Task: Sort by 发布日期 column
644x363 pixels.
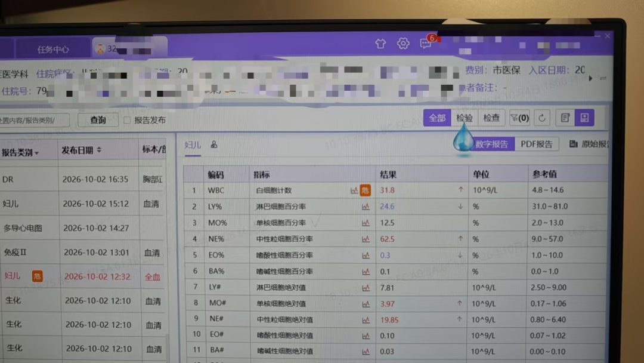Action: (99, 150)
